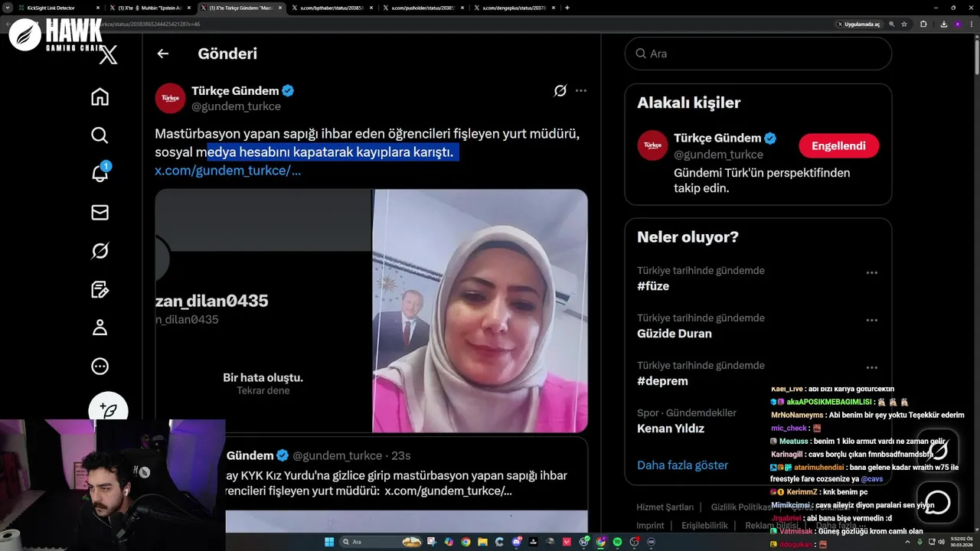This screenshot has width=980, height=551.
Task: Open more options for #deprem trend
Action: pyautogui.click(x=871, y=368)
